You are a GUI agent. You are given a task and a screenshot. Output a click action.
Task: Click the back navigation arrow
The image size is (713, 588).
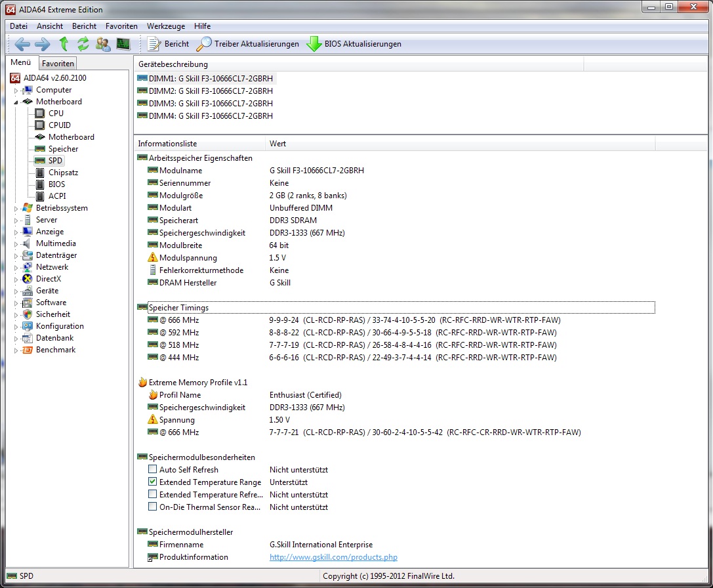click(x=22, y=44)
